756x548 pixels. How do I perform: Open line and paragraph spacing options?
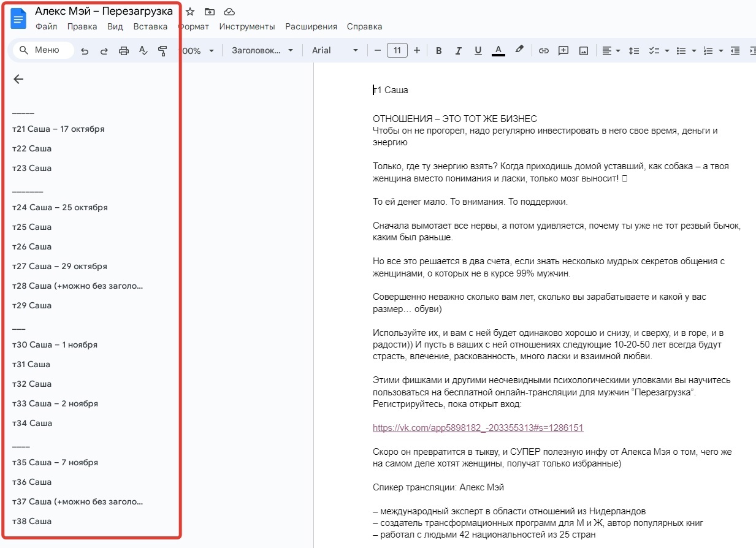[x=635, y=51]
